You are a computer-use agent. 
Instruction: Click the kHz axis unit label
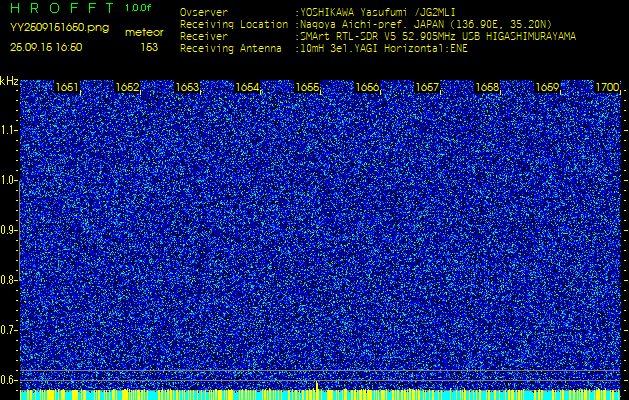tap(10, 81)
